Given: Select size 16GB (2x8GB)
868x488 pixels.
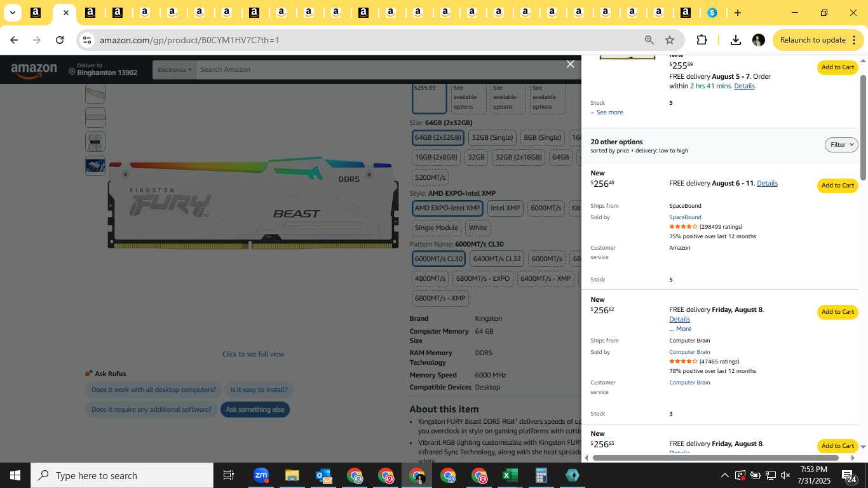Looking at the screenshot, I should coord(435,158).
